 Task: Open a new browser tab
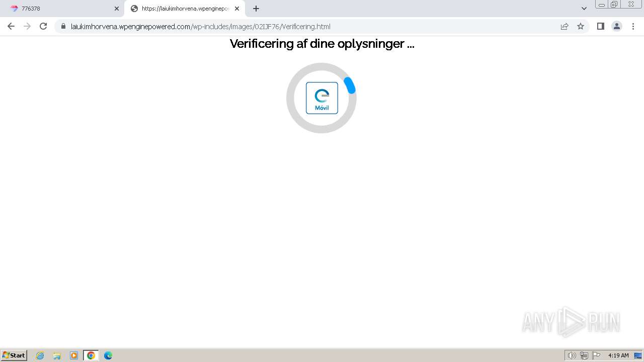point(256,9)
